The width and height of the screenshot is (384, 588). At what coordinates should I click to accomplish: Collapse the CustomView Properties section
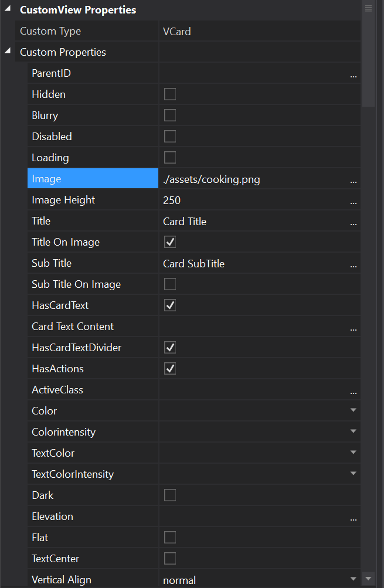8,10
